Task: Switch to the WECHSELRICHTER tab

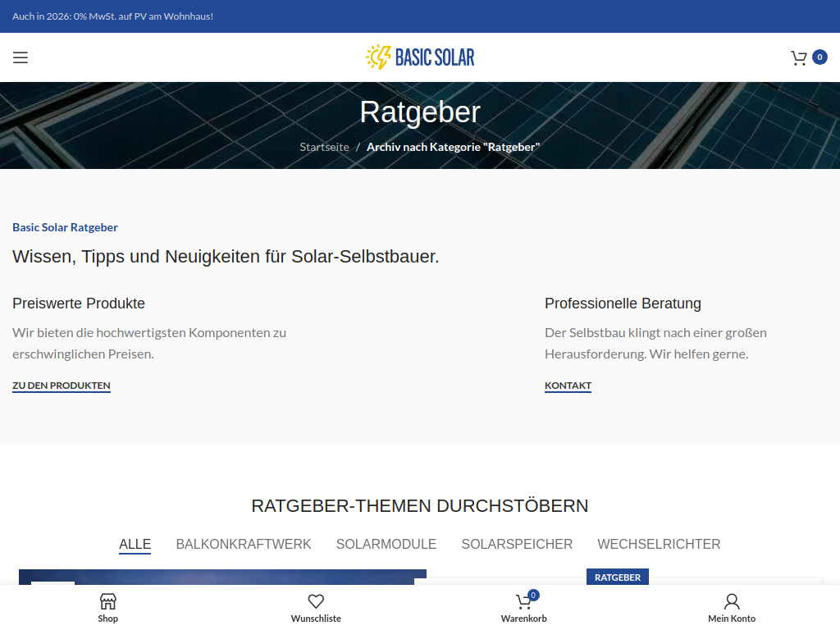Action: (x=659, y=544)
